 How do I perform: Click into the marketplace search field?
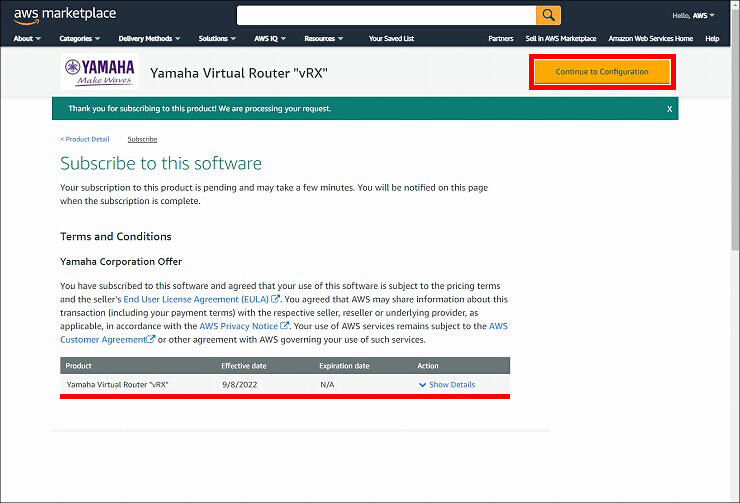386,15
